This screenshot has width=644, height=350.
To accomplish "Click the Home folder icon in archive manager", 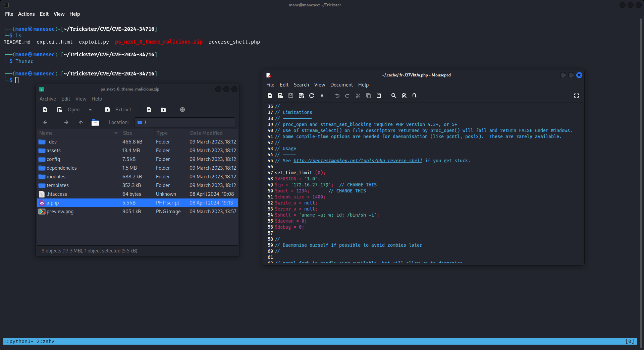I will click(x=95, y=122).
